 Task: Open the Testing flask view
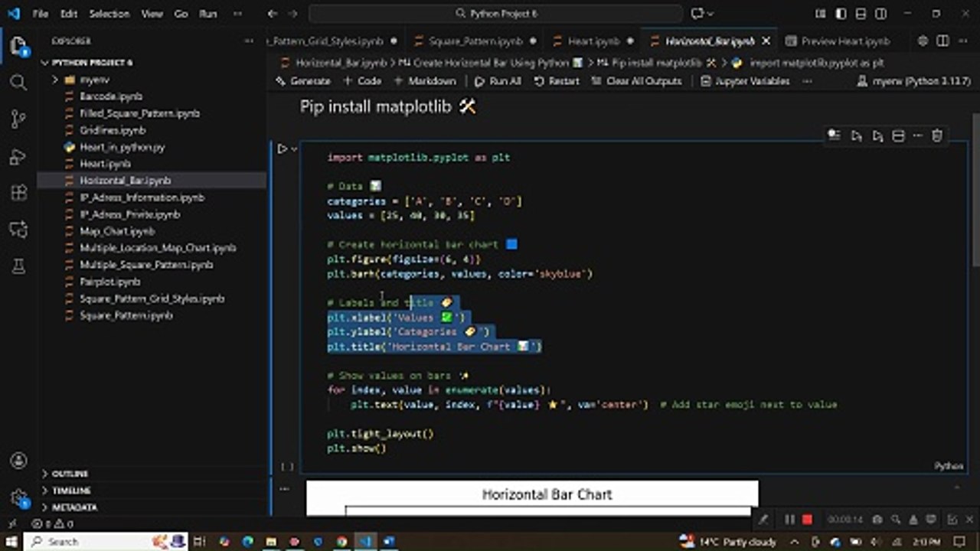[18, 266]
